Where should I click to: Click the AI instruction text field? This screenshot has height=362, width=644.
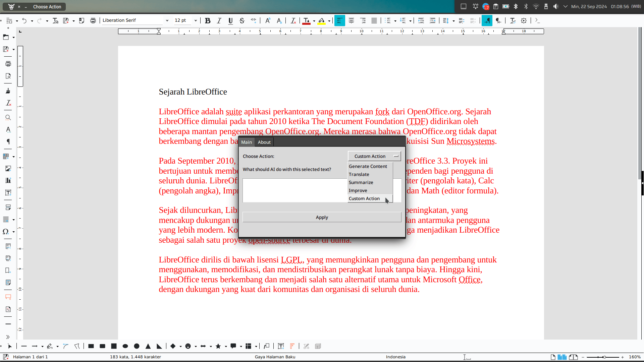tap(294, 190)
